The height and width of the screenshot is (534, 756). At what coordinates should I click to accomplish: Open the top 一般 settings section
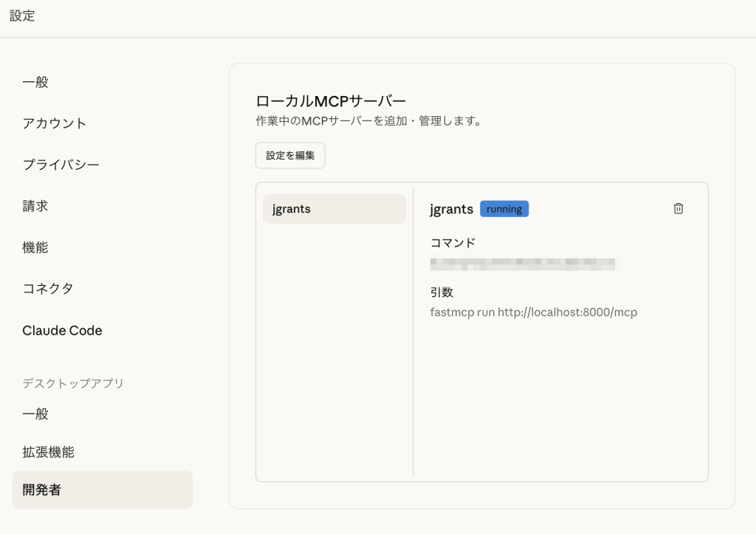(x=35, y=82)
